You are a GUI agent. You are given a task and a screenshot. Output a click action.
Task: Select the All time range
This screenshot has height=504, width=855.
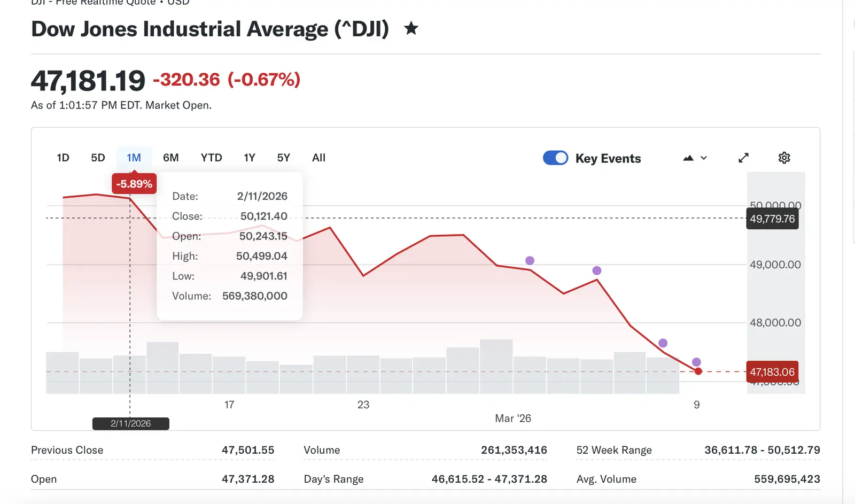[318, 158]
